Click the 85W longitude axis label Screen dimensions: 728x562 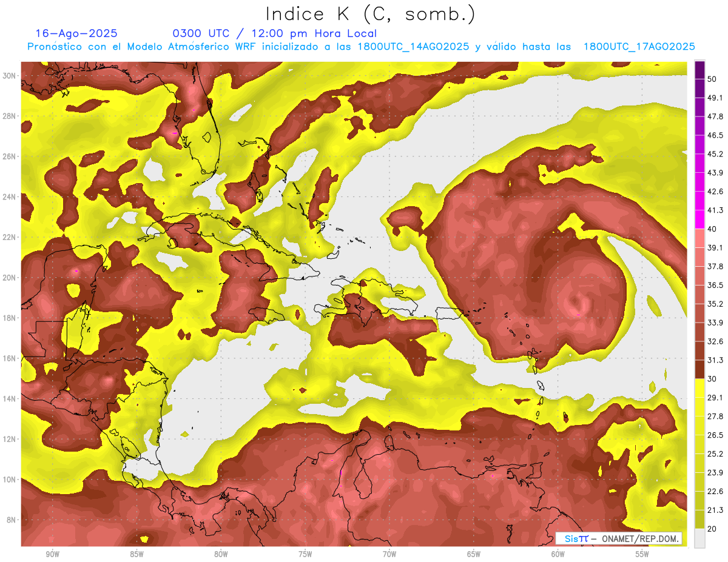point(136,554)
